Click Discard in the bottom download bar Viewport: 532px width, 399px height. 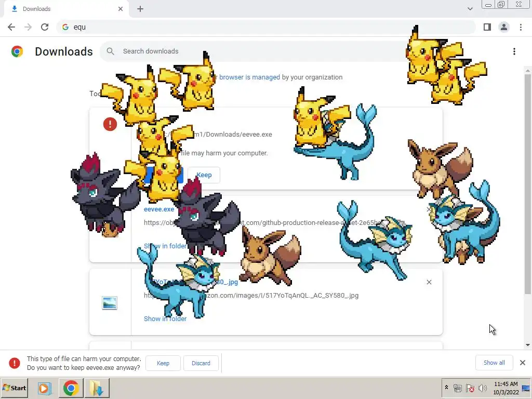click(x=201, y=363)
